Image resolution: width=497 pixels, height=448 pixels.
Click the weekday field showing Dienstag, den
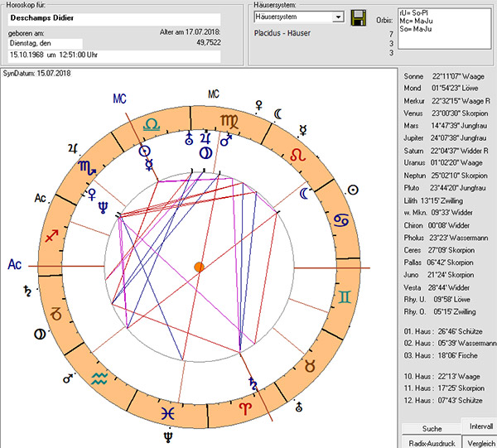46,43
